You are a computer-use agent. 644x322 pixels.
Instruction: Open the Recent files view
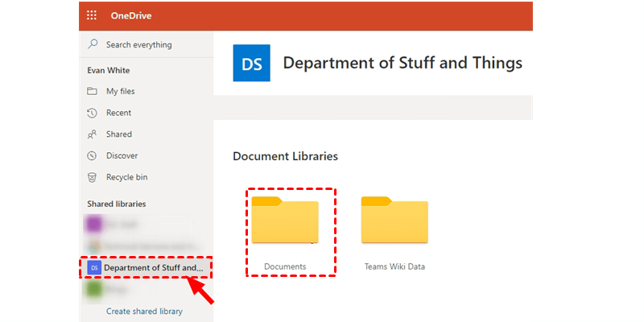[119, 113]
